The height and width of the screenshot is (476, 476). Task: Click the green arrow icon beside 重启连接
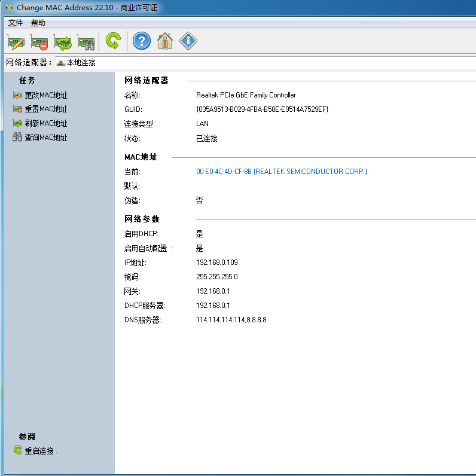(17, 450)
